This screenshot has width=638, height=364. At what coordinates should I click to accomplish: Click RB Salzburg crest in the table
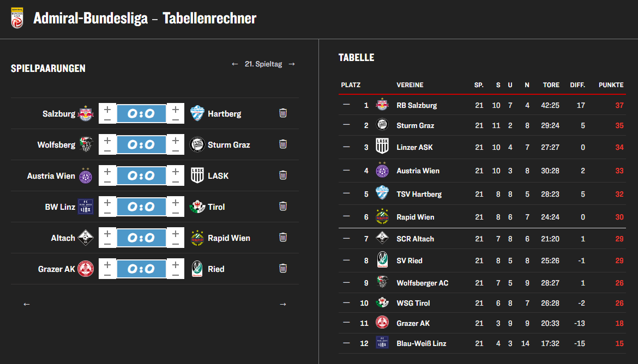382,105
